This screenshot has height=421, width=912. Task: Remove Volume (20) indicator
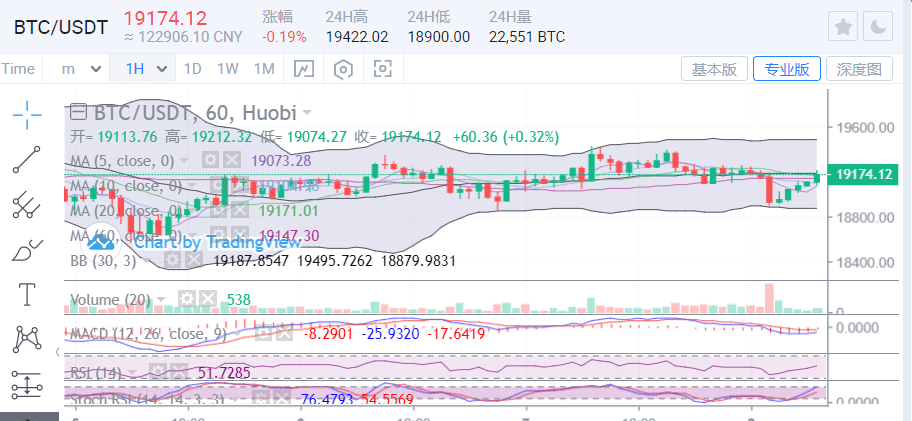tap(208, 299)
